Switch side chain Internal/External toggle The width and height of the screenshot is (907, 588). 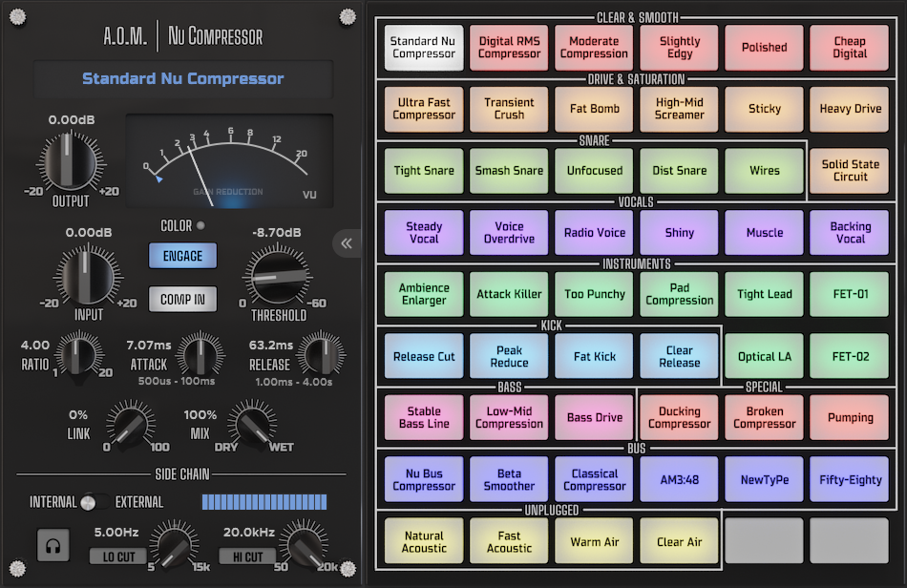(95, 502)
